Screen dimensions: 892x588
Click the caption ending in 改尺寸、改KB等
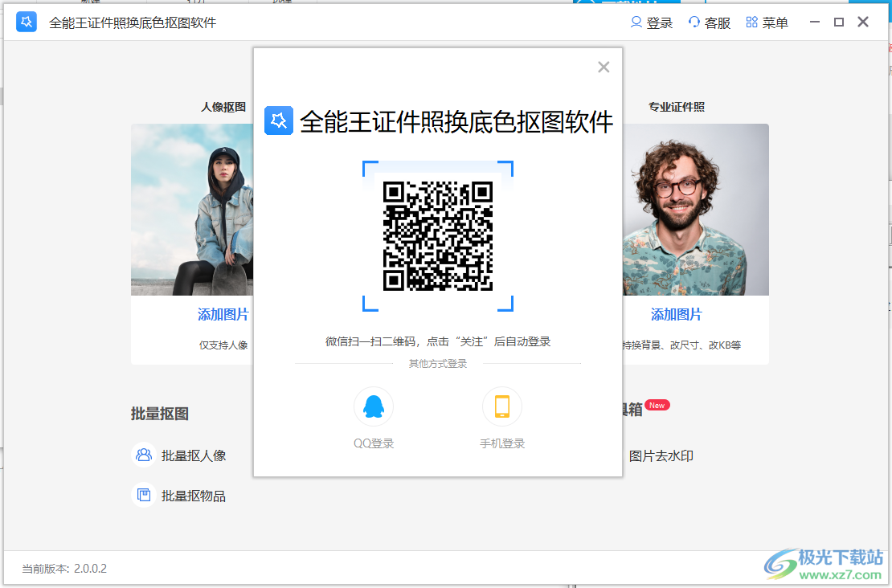[x=681, y=345]
